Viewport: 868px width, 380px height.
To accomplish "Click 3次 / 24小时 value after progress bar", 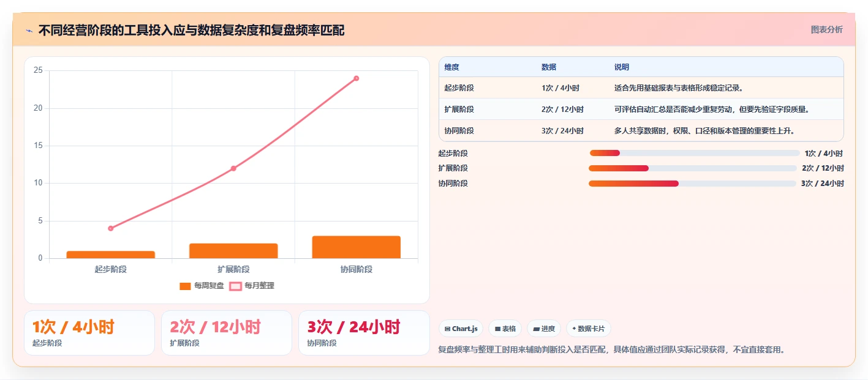I will [823, 184].
